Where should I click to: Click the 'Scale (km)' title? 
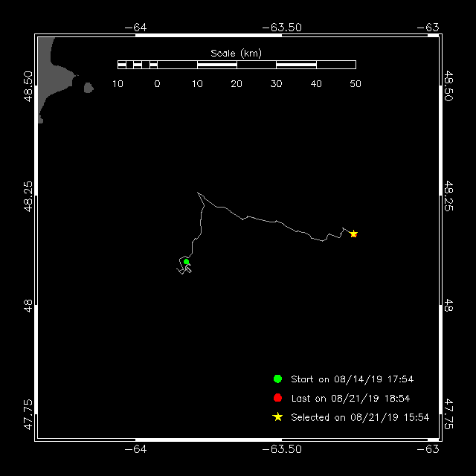click(236, 53)
